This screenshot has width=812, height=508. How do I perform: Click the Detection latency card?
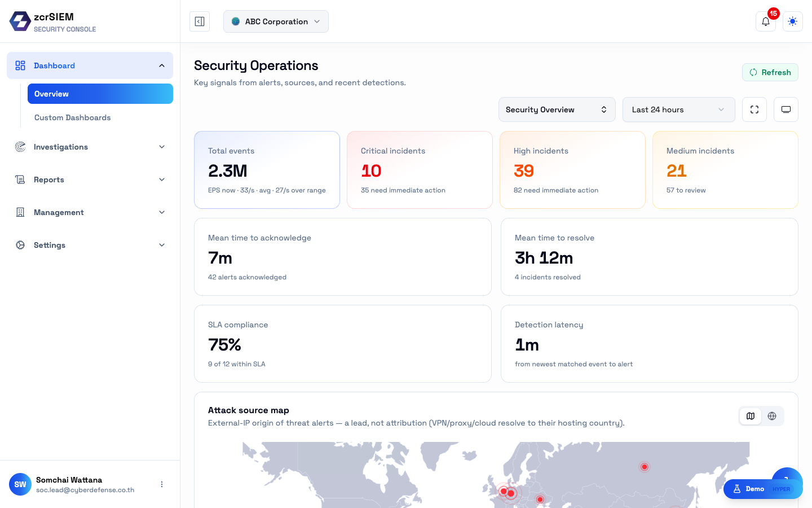[650, 344]
